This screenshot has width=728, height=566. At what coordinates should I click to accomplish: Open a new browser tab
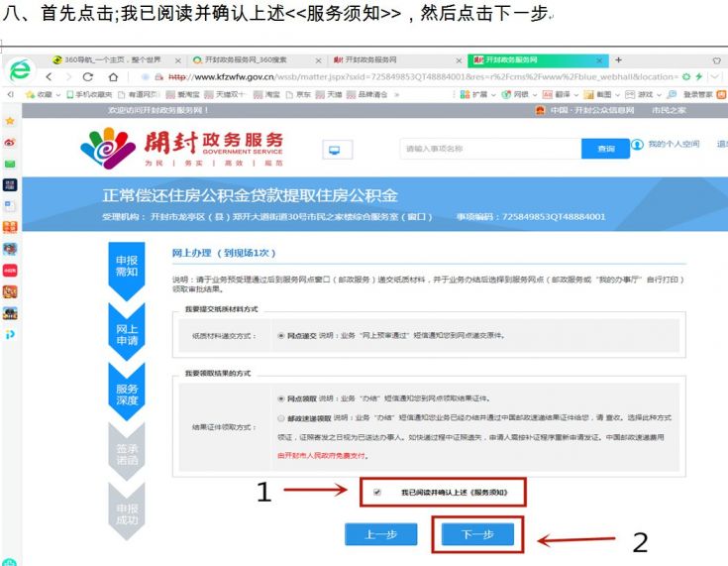tap(618, 59)
